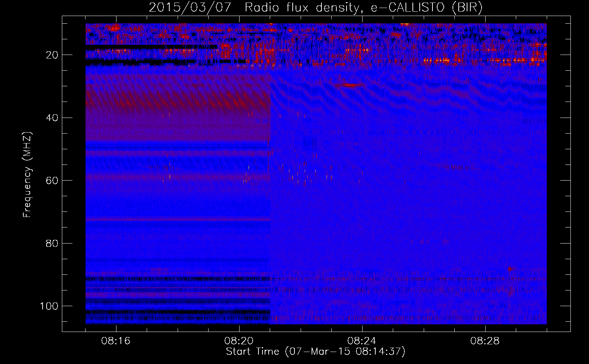Click the 'Frequency (MHZ)' y-axis label
This screenshot has width=589, height=364.
(x=28, y=175)
